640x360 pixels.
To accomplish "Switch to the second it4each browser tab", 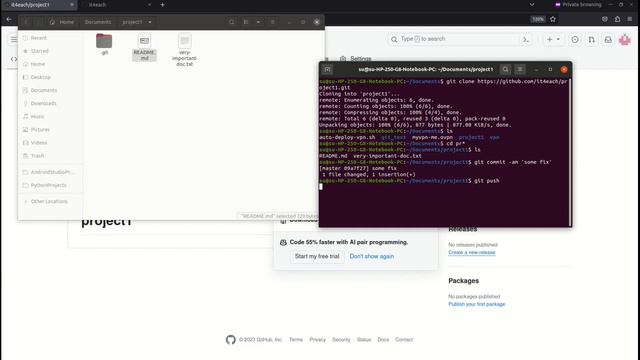I will tap(116, 5).
